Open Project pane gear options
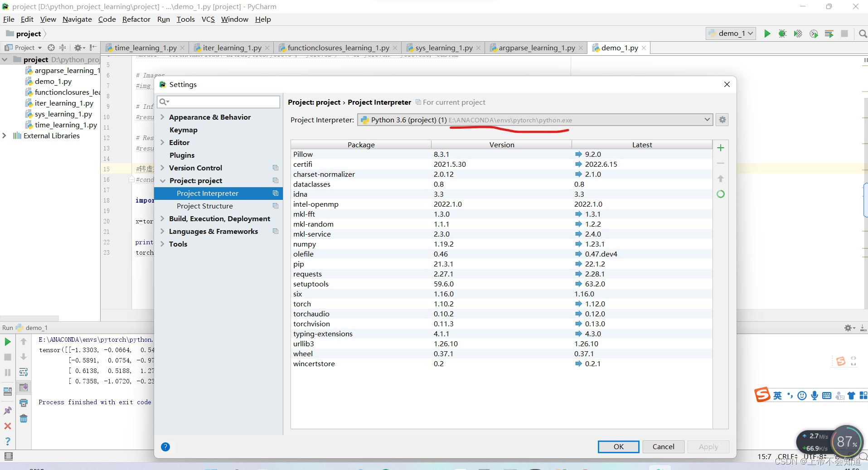Viewport: 868px width, 470px height. tap(79, 48)
